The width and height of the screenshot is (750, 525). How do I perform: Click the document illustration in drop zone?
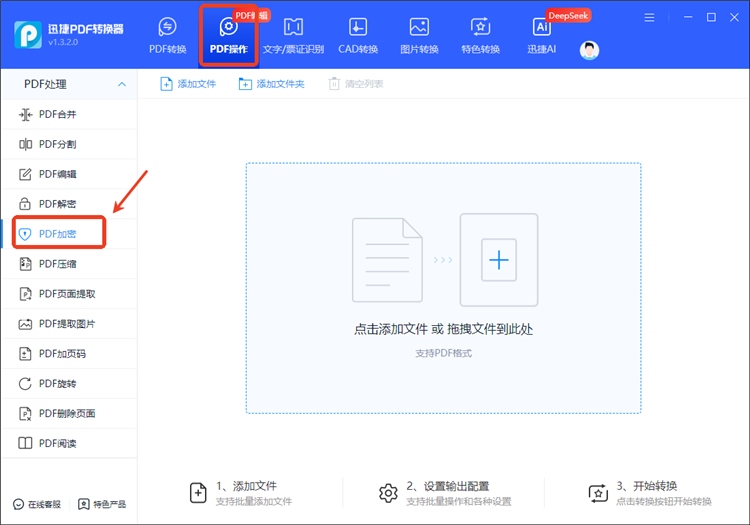tap(387, 260)
